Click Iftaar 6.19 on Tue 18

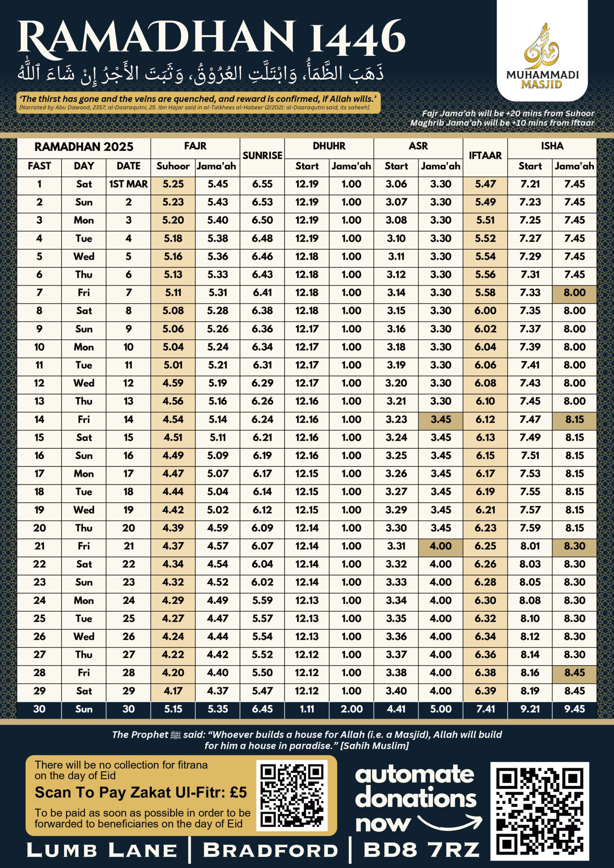[485, 492]
